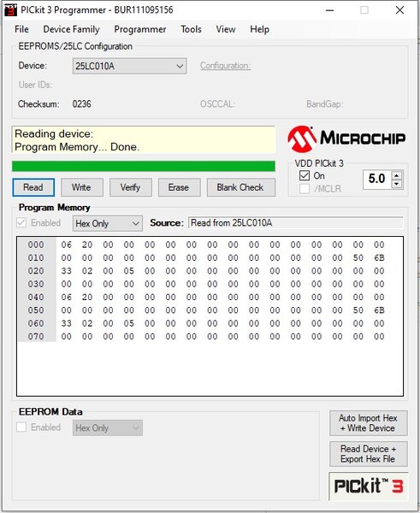This screenshot has width=420, height=513.
Task: Click the Write button
Action: click(x=82, y=187)
